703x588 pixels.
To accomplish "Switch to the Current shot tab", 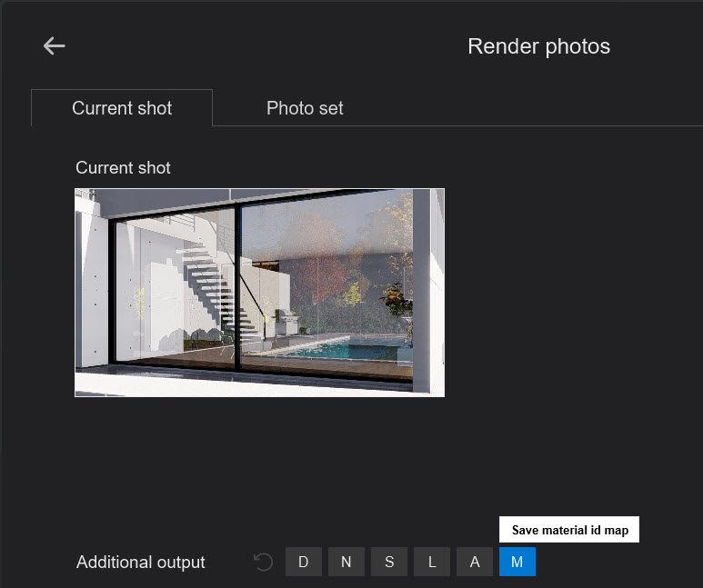I will click(x=122, y=108).
